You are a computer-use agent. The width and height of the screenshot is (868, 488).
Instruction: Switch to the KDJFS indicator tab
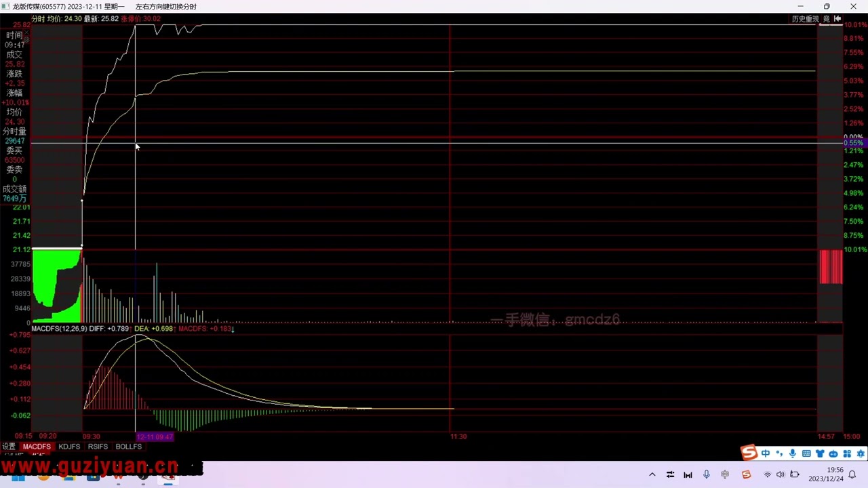[69, 447]
